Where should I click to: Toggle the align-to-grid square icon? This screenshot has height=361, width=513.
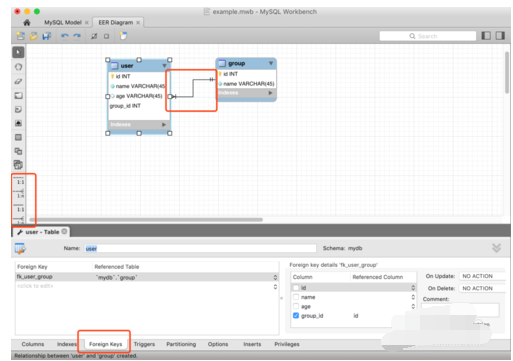pyautogui.click(x=106, y=36)
